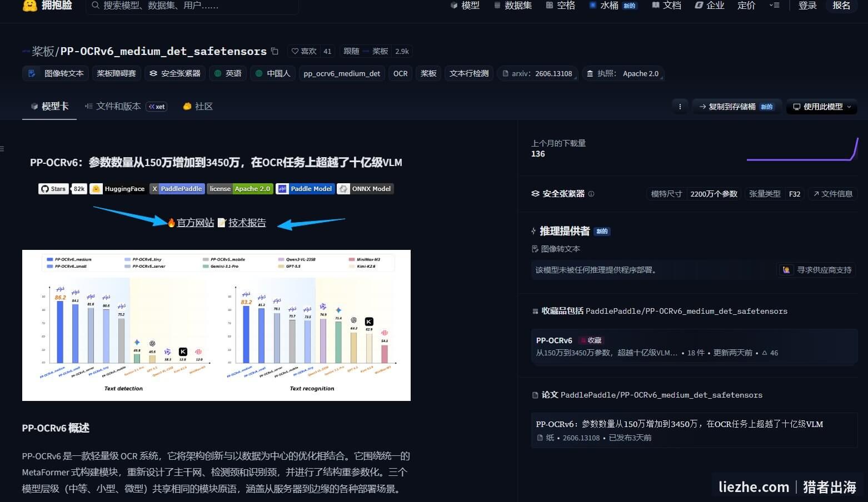The width and height of the screenshot is (868, 502).
Task: Open the X PaddlePaddle badge
Action: click(x=177, y=189)
